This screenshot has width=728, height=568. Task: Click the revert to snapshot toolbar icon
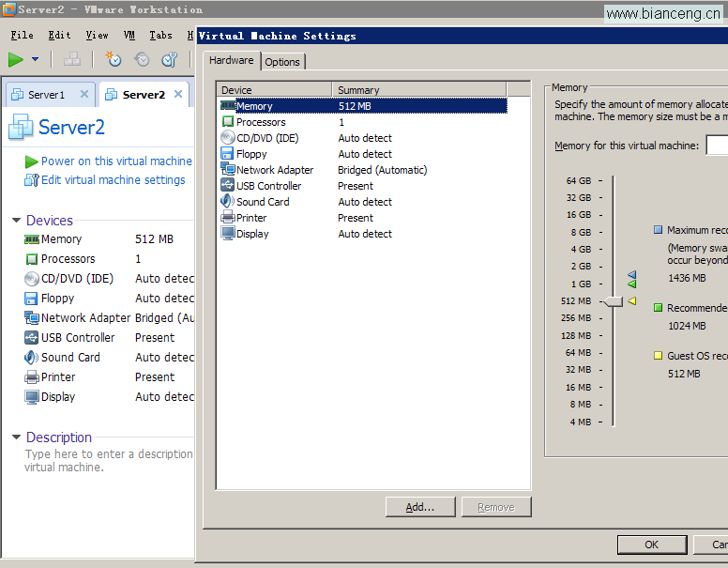[x=142, y=59]
